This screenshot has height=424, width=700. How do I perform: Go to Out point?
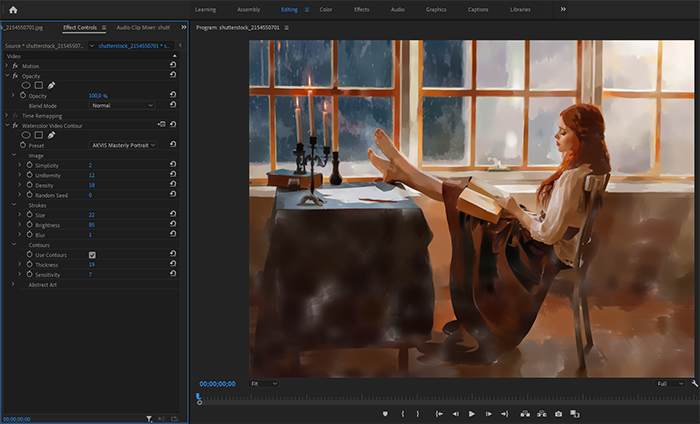pos(505,414)
